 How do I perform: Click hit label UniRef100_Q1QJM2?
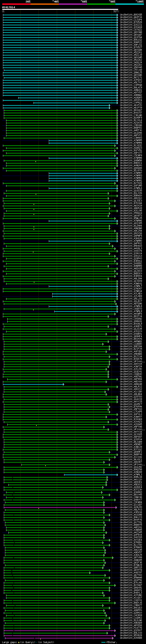point(131,467)
